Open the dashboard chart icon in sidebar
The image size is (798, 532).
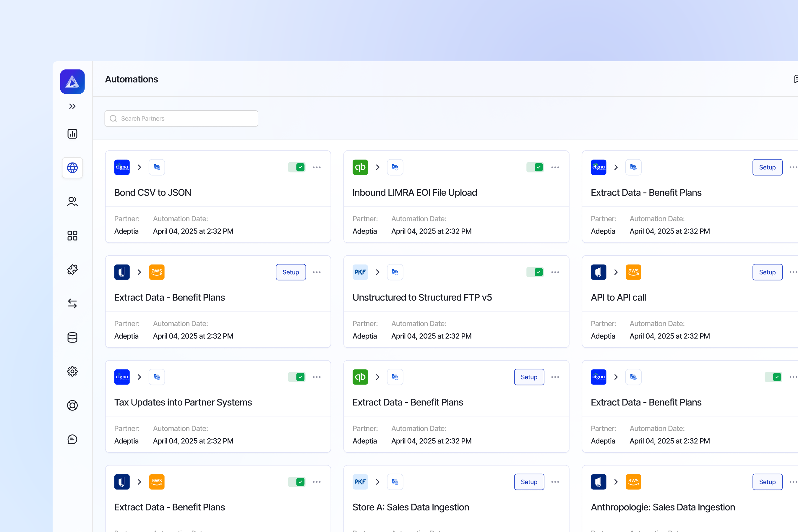(72, 134)
